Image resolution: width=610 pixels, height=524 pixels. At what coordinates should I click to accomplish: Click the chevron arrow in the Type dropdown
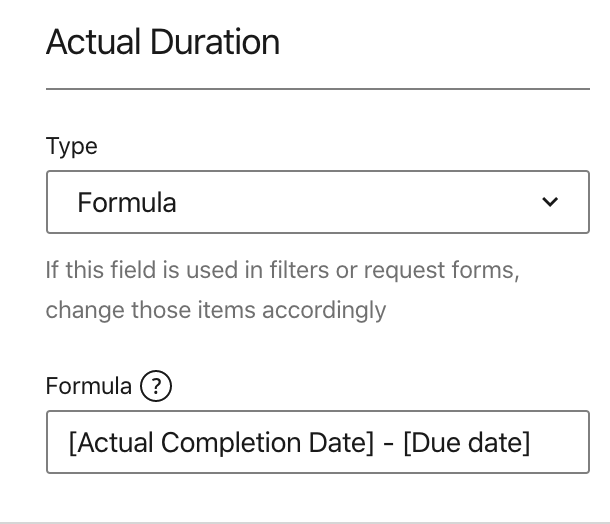tap(549, 202)
